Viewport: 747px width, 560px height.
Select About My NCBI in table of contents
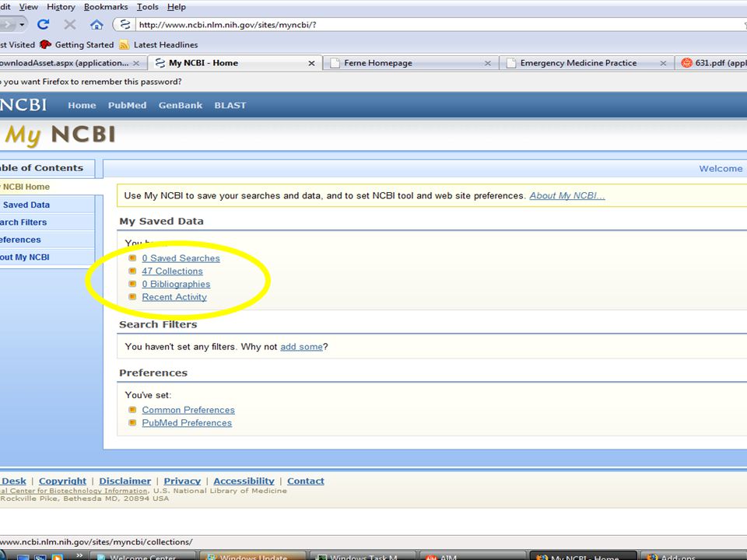tap(47, 257)
